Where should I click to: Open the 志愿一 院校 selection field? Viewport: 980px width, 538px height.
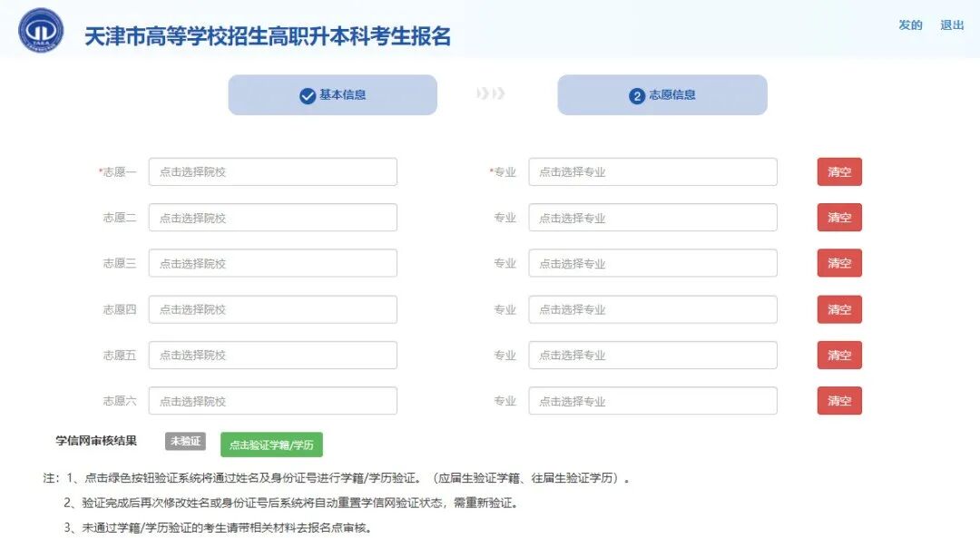click(x=272, y=171)
